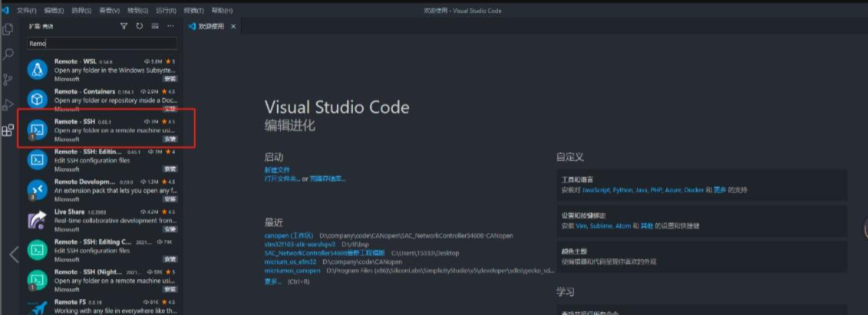Image resolution: width=868 pixels, height=315 pixels.
Task: Select the Remote - SSH extension title
Action: (74, 122)
